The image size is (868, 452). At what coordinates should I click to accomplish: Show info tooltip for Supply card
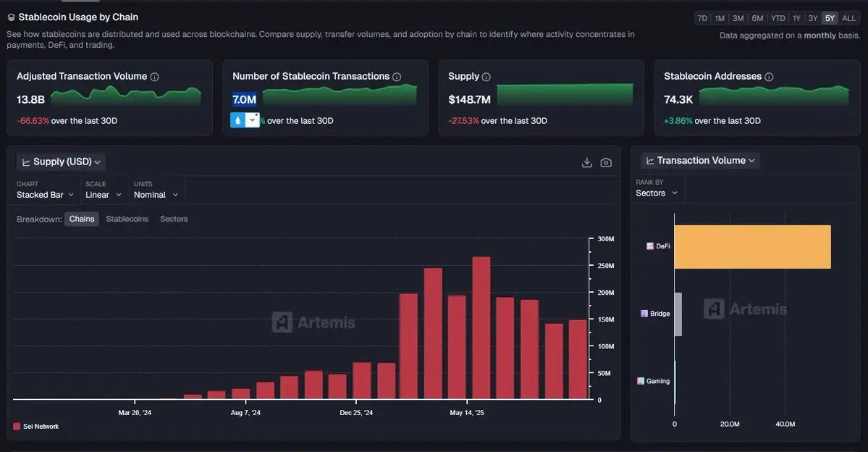pyautogui.click(x=486, y=77)
